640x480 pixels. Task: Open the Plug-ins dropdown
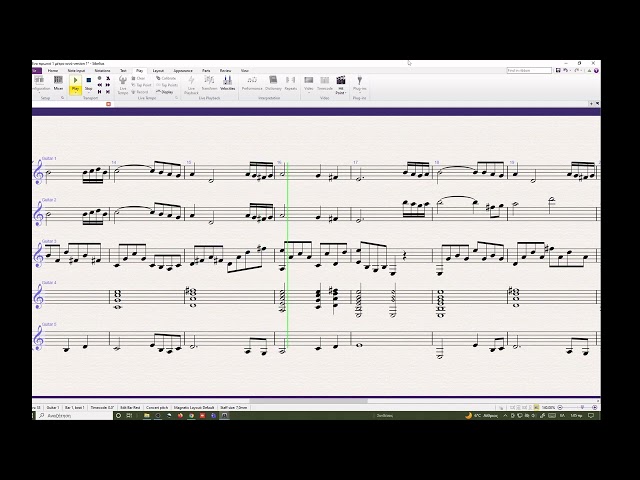click(x=360, y=84)
